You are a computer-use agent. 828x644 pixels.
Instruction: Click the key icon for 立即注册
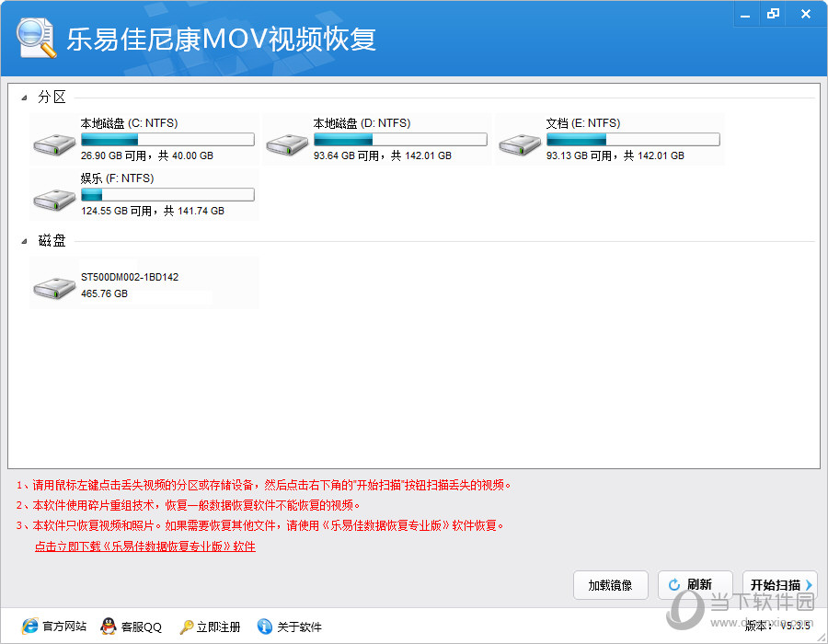pyautogui.click(x=186, y=627)
